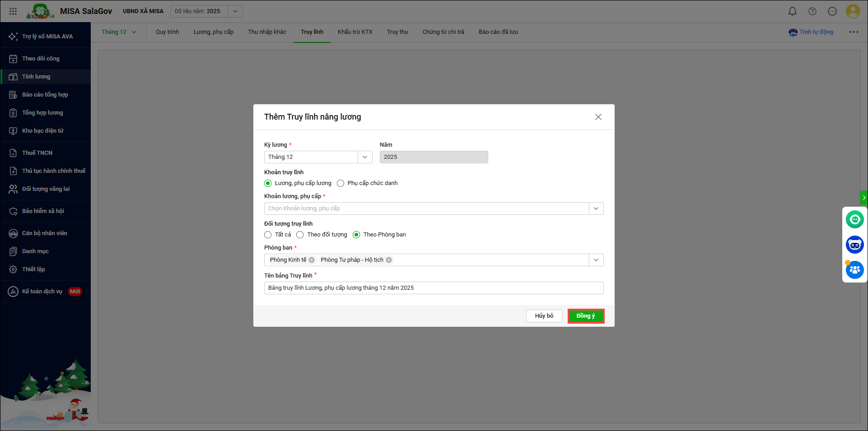Image resolution: width=868 pixels, height=431 pixels.
Task: Click the help question mark icon
Action: click(x=812, y=11)
